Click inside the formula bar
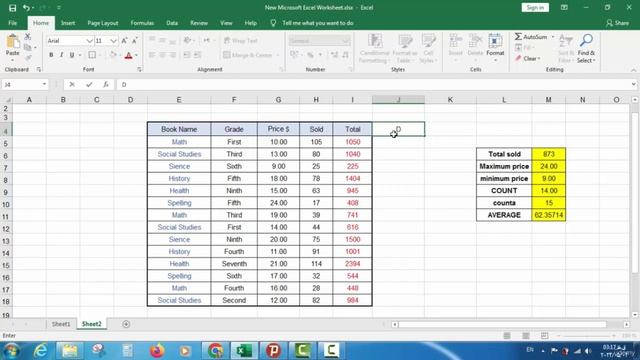The height and width of the screenshot is (360, 640). coord(373,84)
